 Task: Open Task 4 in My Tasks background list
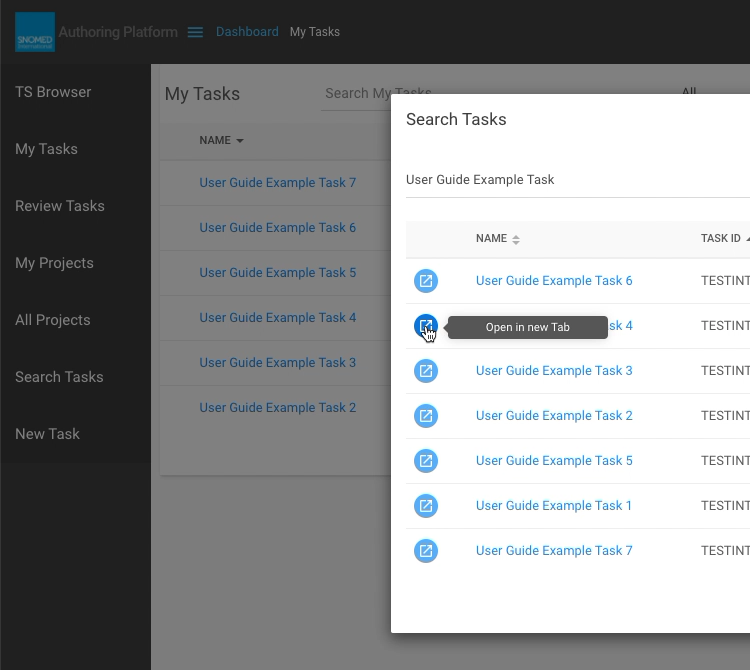click(x=277, y=318)
